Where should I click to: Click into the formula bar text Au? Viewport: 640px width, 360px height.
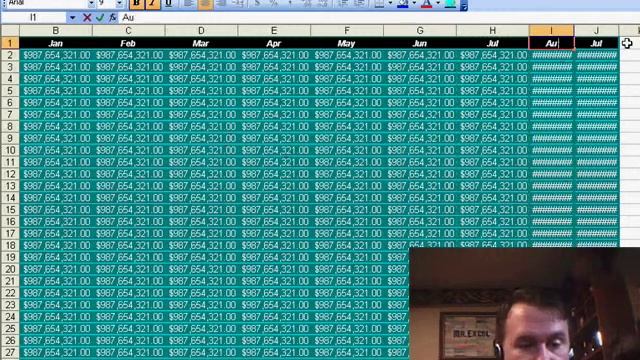128,18
